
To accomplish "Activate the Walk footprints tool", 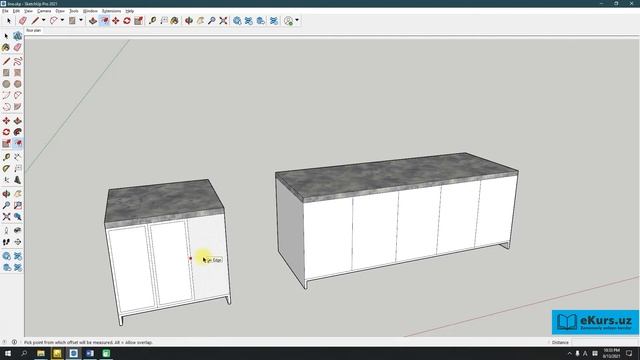I will click(6, 242).
